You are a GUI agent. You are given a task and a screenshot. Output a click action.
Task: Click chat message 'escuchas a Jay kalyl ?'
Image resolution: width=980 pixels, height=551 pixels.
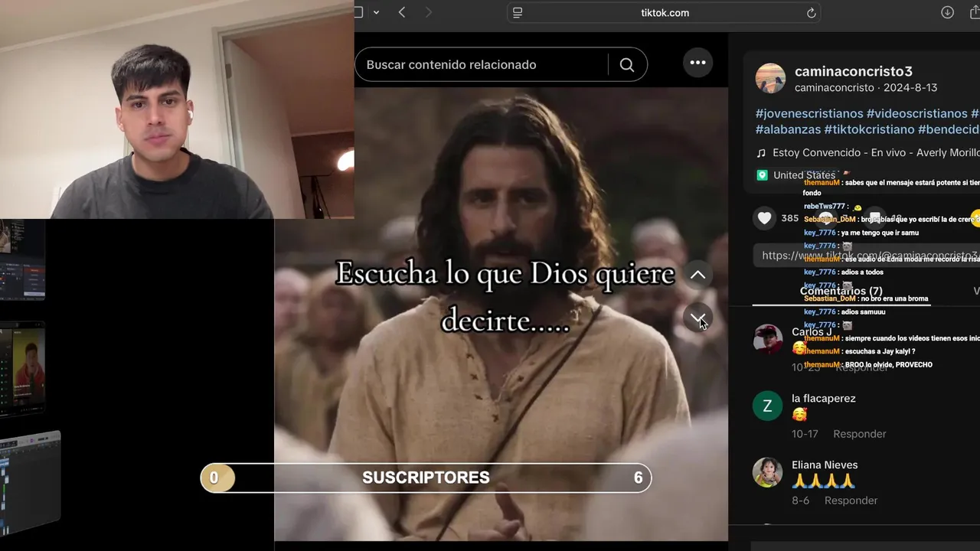pyautogui.click(x=880, y=351)
